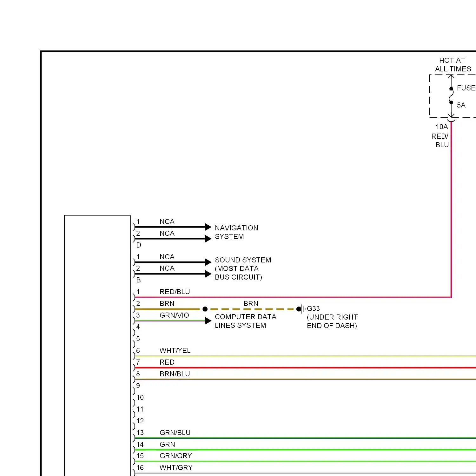Click the G33 ground symbol

tap(301, 309)
